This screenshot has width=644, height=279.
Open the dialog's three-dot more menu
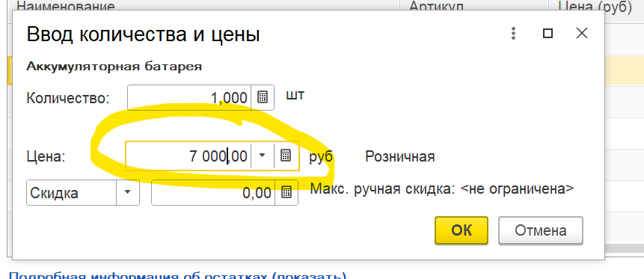point(513,34)
